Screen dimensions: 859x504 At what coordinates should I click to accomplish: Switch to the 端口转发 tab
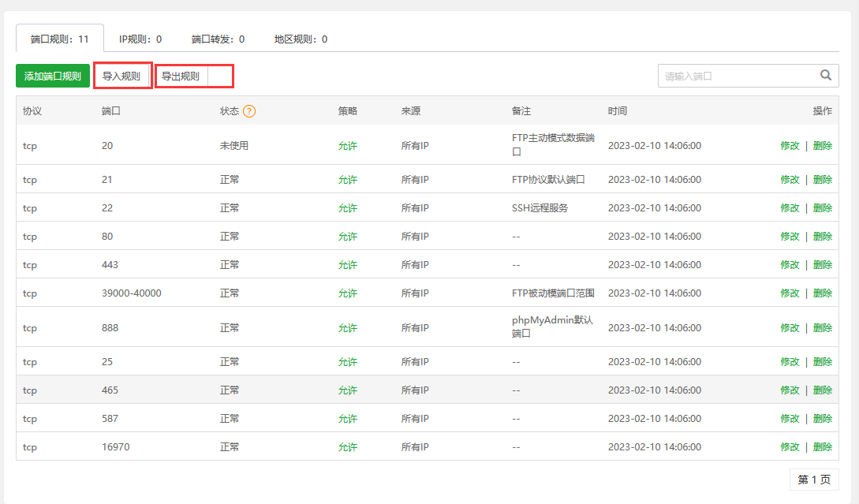(218, 38)
